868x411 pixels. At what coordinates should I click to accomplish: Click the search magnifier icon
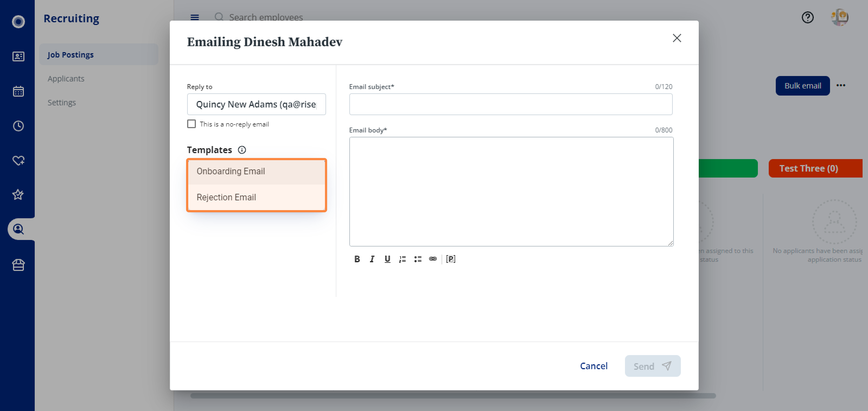pos(219,17)
